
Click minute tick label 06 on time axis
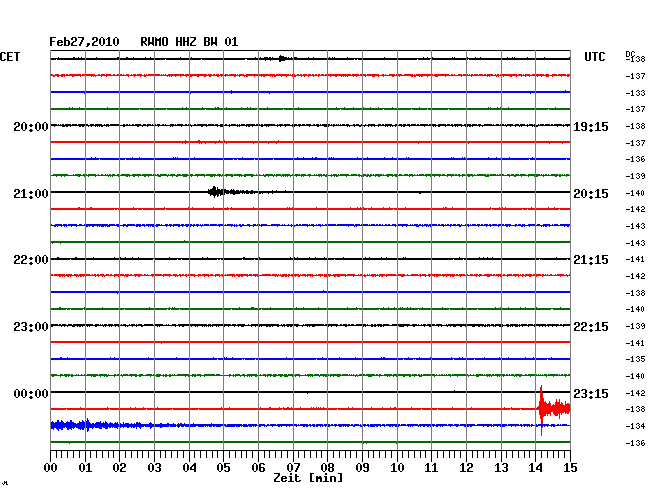[x=258, y=468]
